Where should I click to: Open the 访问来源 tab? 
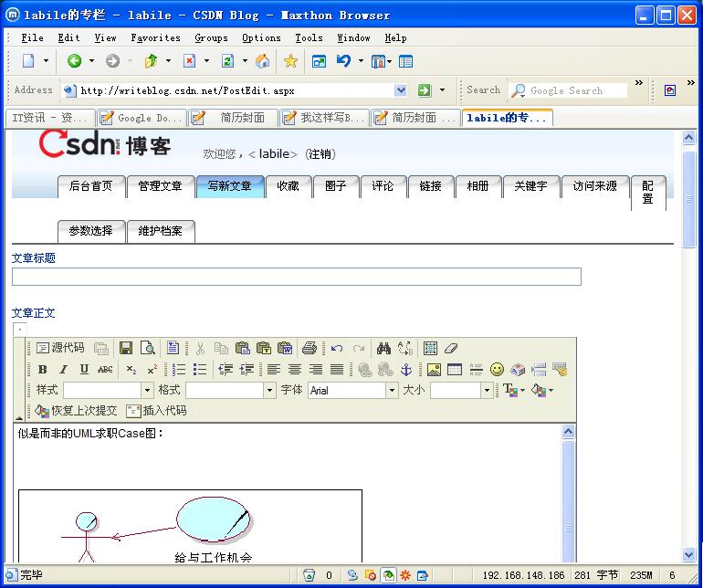click(595, 186)
